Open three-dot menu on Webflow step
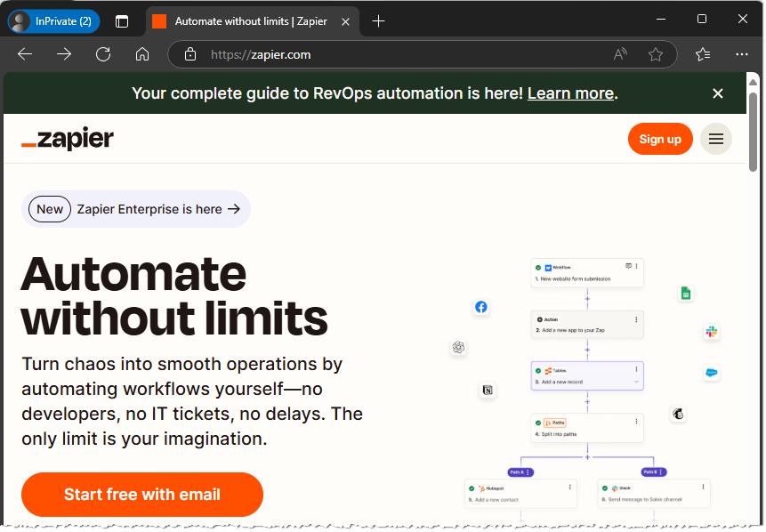 (637, 266)
